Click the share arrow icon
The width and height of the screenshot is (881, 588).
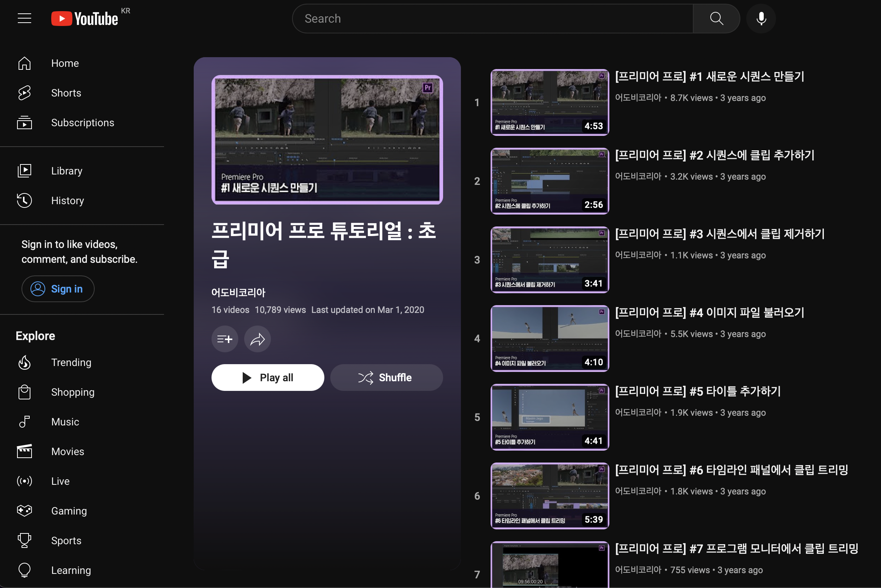point(257,339)
